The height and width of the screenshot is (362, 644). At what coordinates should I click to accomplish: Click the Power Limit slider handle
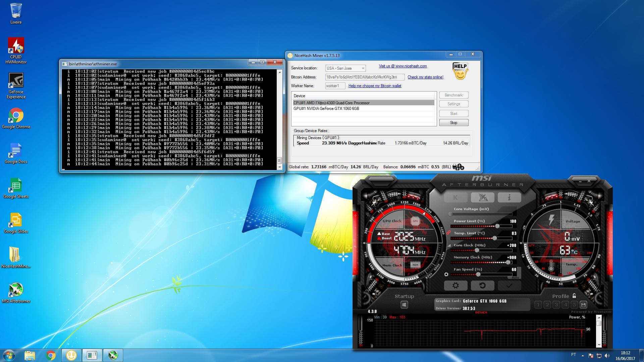pyautogui.click(x=497, y=226)
